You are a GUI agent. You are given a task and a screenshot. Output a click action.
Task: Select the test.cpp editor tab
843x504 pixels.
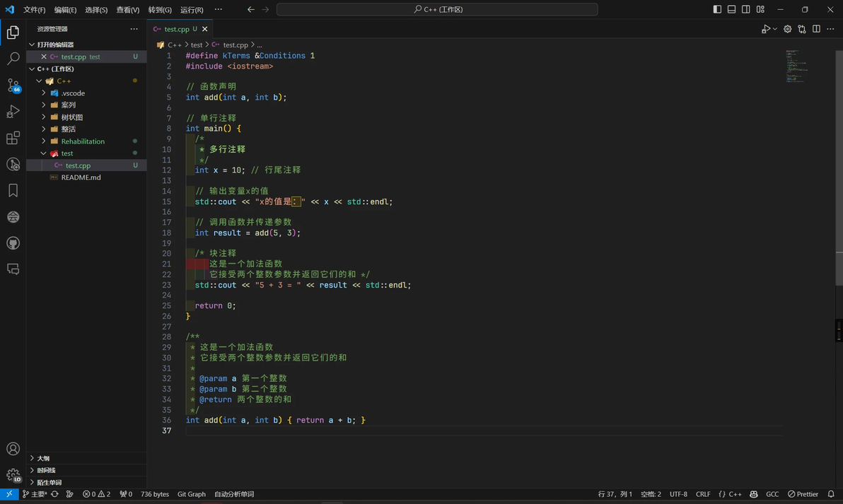coord(180,29)
